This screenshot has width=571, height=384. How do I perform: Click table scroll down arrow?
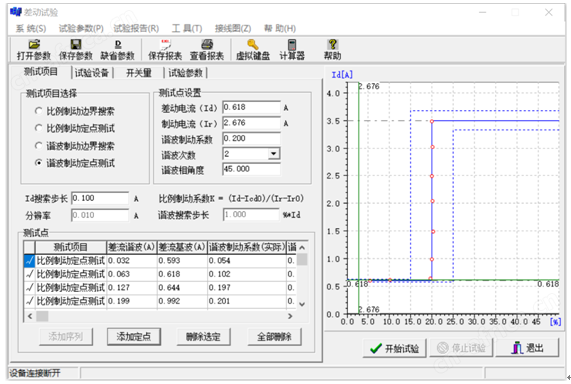(x=302, y=304)
